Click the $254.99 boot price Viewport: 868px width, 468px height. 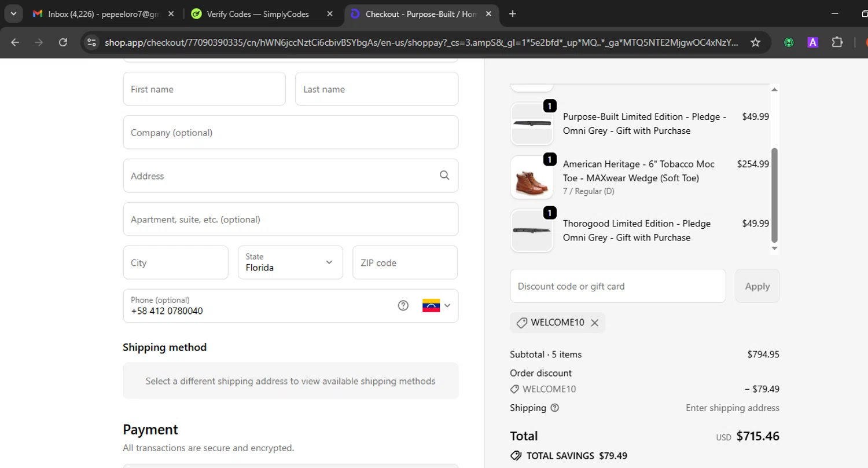pos(753,164)
